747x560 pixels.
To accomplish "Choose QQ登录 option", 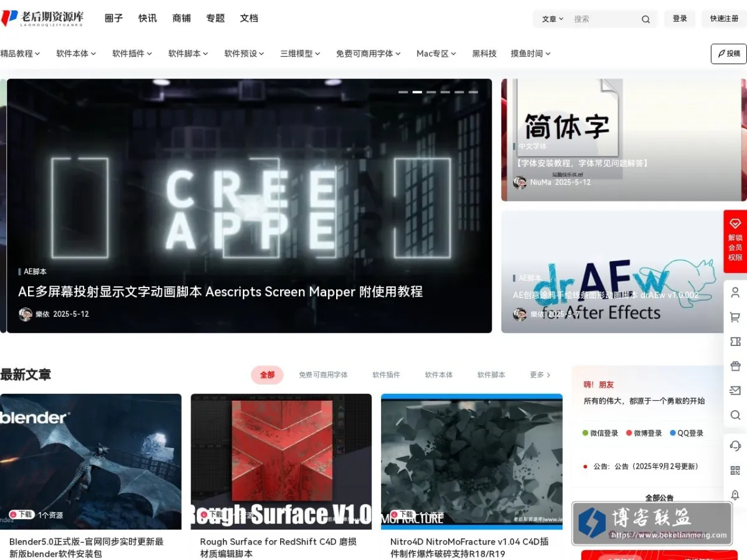I will (x=687, y=433).
